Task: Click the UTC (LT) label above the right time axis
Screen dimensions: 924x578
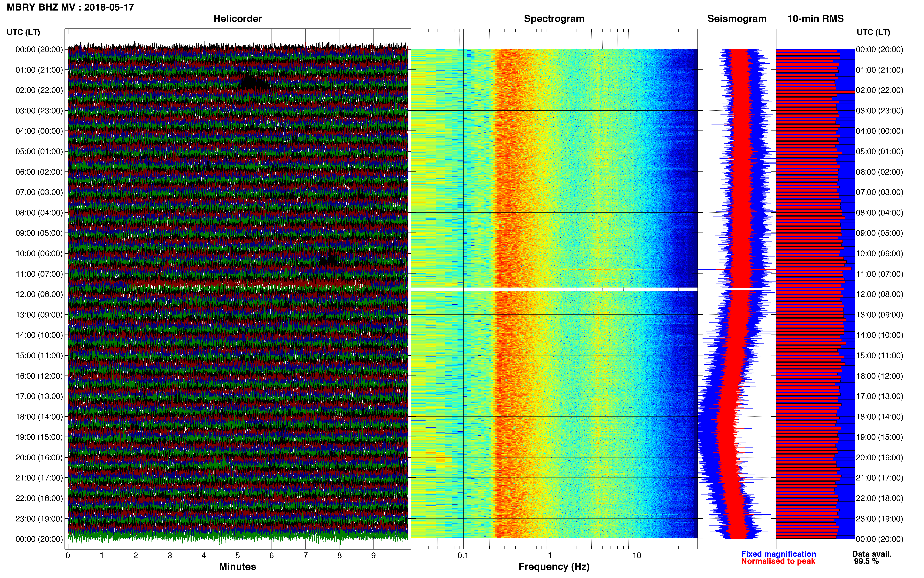Action: pyautogui.click(x=873, y=32)
